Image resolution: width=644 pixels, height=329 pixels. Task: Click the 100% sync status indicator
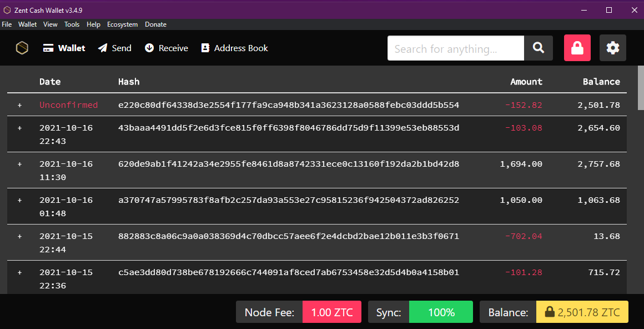point(441,312)
